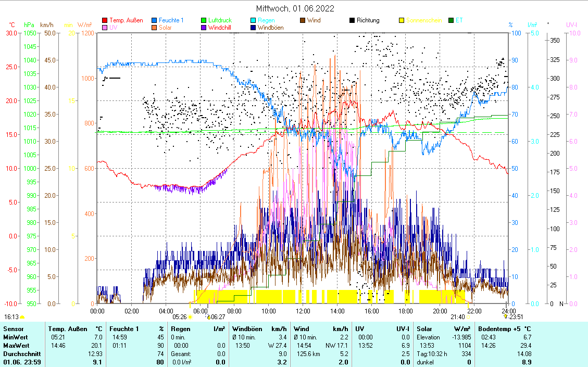This screenshot has width=588, height=367.
Task: Click the red Temp. Außen legend swatch
Action: tap(105, 21)
